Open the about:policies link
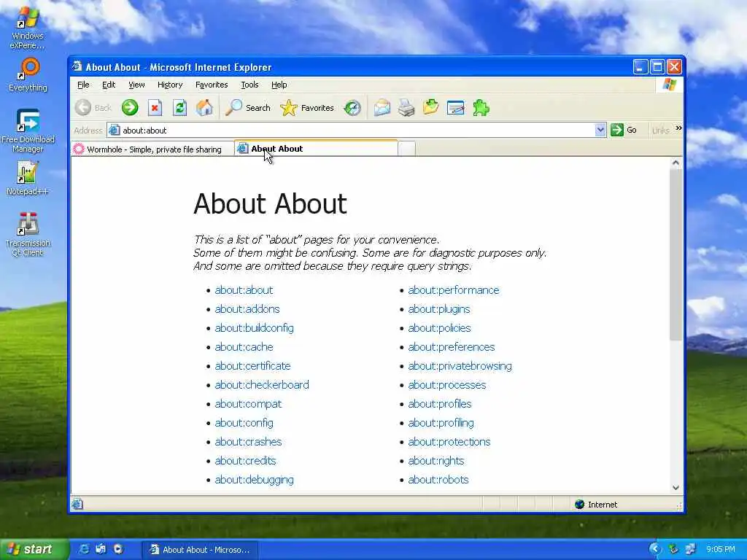The height and width of the screenshot is (560, 747). click(x=439, y=328)
